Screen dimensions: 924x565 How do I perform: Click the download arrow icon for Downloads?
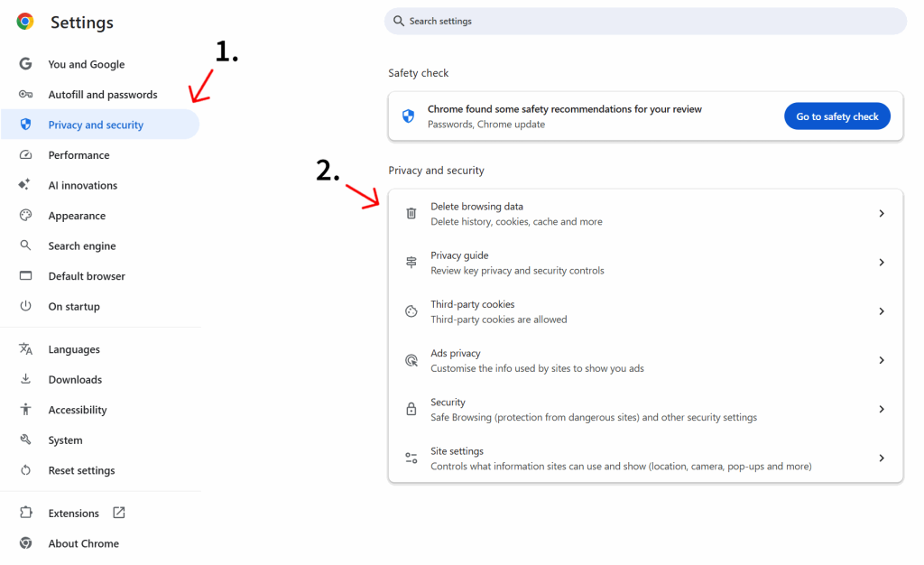point(25,379)
